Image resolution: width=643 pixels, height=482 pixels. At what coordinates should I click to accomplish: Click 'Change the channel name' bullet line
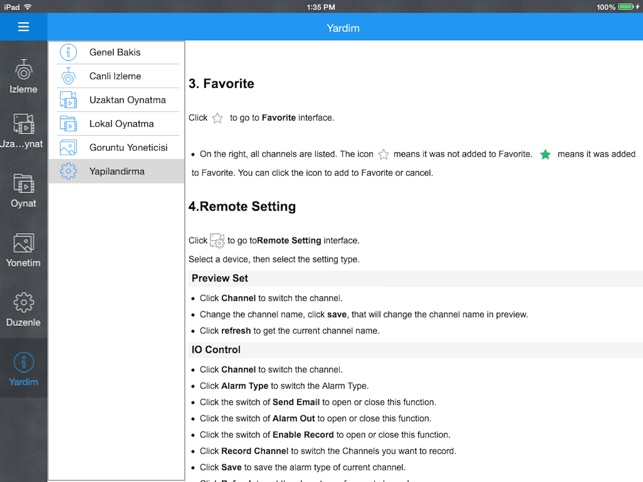coord(364,315)
